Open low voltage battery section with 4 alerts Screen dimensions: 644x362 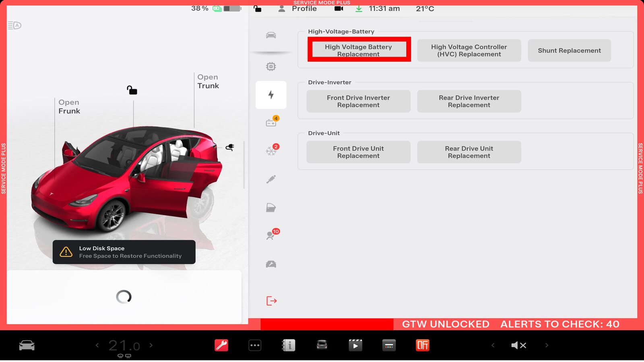pos(272,121)
